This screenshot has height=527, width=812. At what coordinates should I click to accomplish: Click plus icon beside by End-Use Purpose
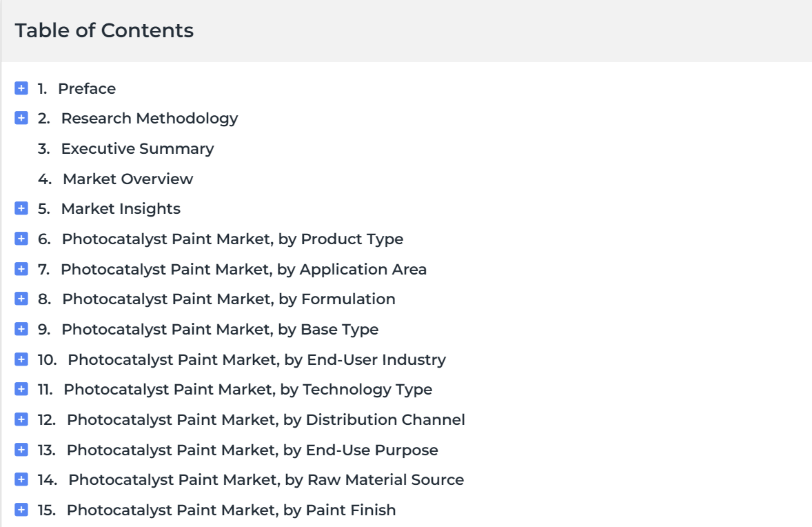pos(21,449)
